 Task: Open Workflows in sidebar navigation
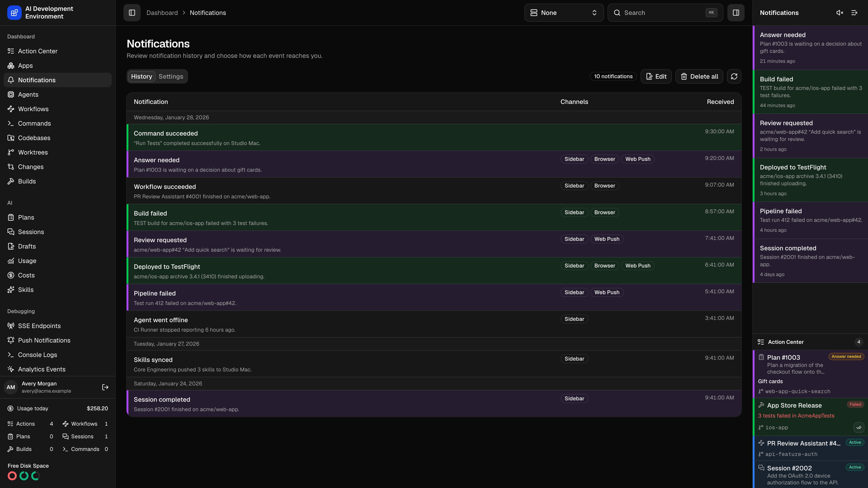[58, 109]
